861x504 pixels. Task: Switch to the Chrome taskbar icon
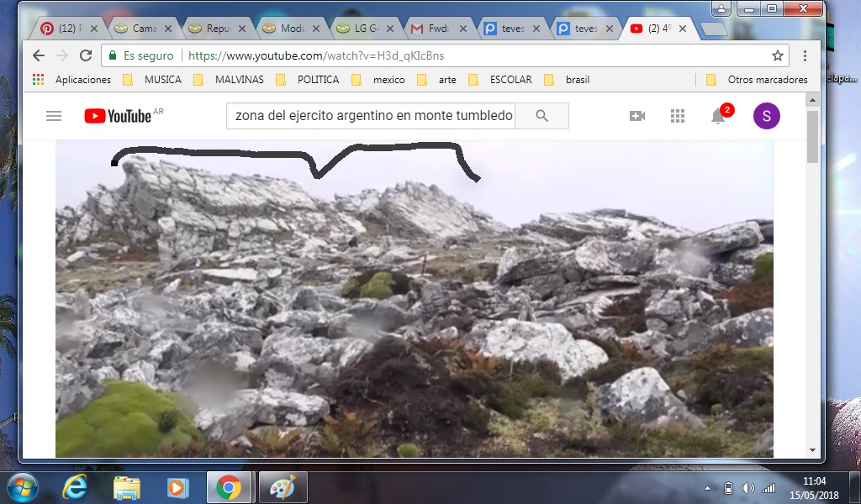(229, 487)
